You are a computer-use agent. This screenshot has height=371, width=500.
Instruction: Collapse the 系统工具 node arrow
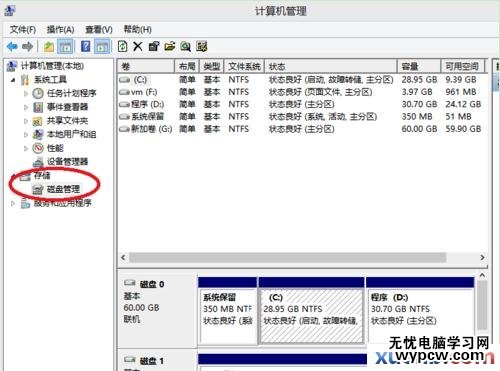(13, 80)
